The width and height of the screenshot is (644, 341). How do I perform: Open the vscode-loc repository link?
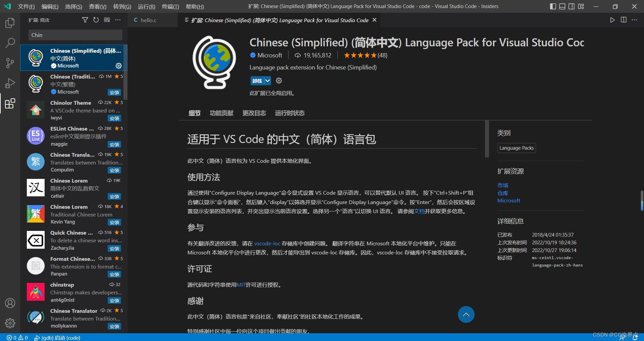tap(267, 243)
